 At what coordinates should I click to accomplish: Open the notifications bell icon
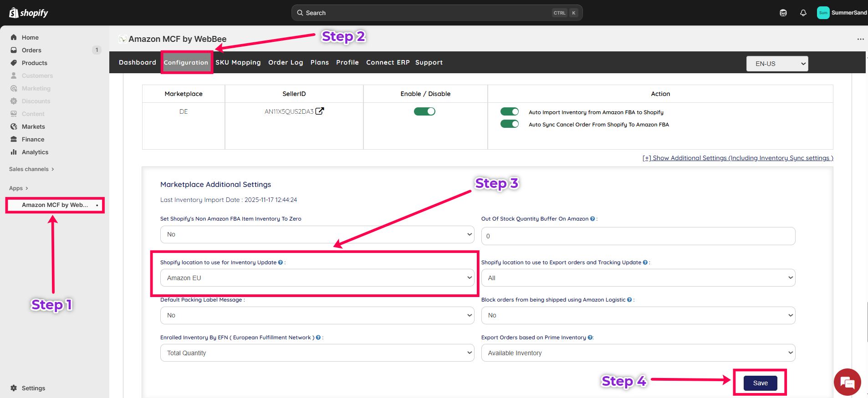coord(803,13)
